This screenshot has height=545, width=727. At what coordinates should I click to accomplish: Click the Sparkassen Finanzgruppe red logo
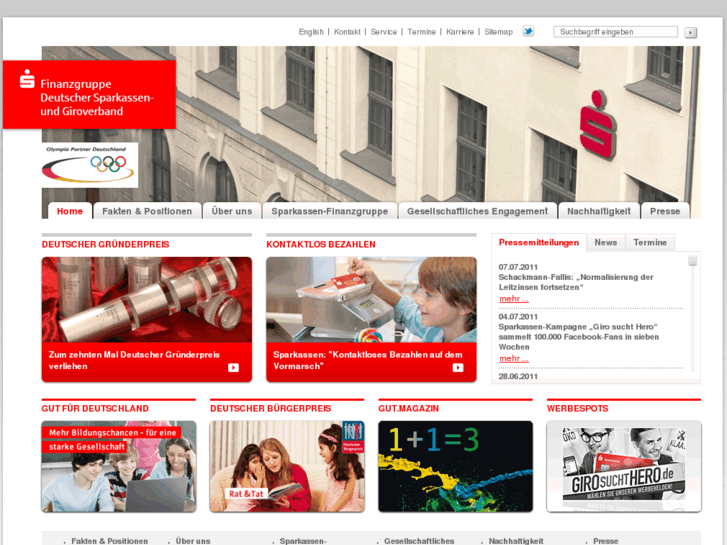click(89, 95)
